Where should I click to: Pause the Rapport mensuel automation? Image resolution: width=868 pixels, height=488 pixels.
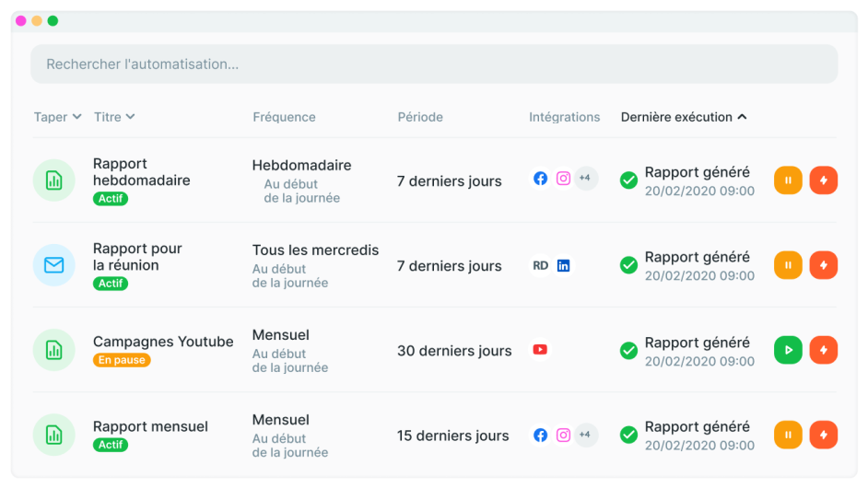pos(788,435)
